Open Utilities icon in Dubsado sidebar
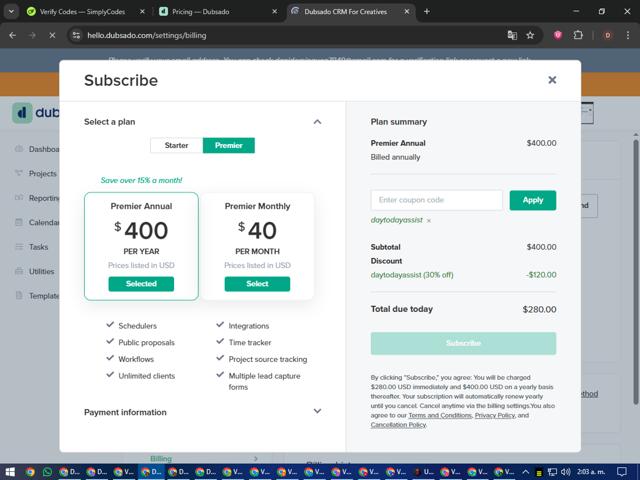This screenshot has width=640, height=480. pyautogui.click(x=19, y=271)
